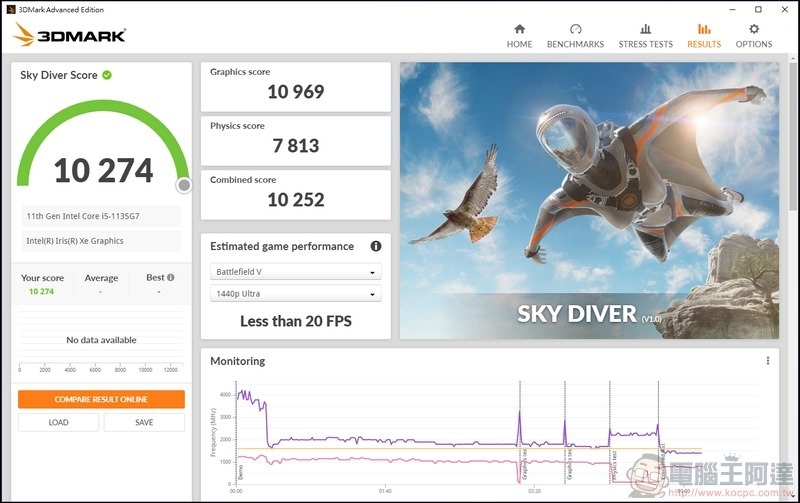Expand the Battlefield V game dropdown
The height and width of the screenshot is (503, 800).
[x=295, y=272]
